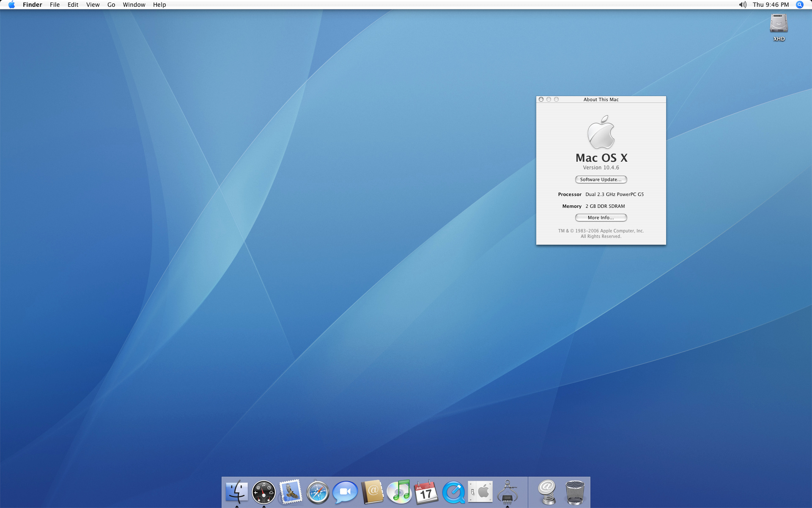Viewport: 812px width, 508px height.
Task: Open Finder from the Dock
Action: click(x=236, y=492)
